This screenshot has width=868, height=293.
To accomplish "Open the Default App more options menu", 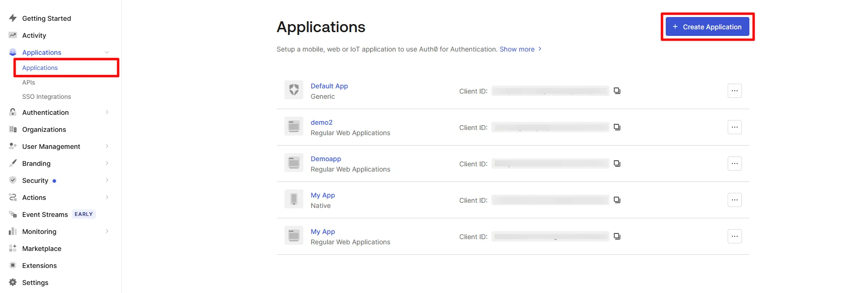I will pos(734,91).
